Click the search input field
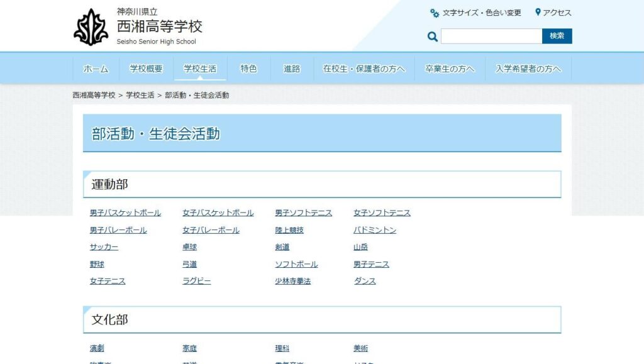The image size is (644, 364). click(491, 36)
